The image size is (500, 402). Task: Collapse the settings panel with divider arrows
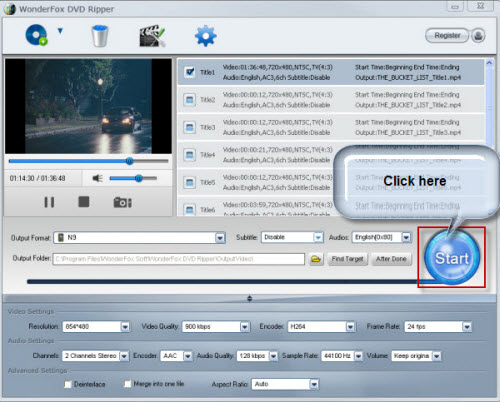point(249,298)
